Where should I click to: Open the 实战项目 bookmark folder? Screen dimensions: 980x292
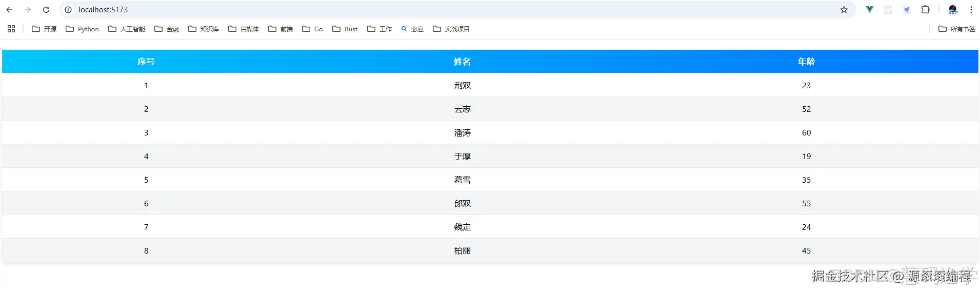tap(451, 29)
